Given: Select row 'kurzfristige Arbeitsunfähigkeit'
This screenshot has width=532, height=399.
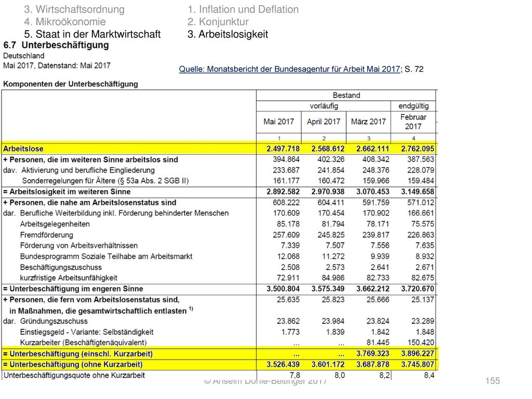Looking at the screenshot, I should pyautogui.click(x=69, y=278).
